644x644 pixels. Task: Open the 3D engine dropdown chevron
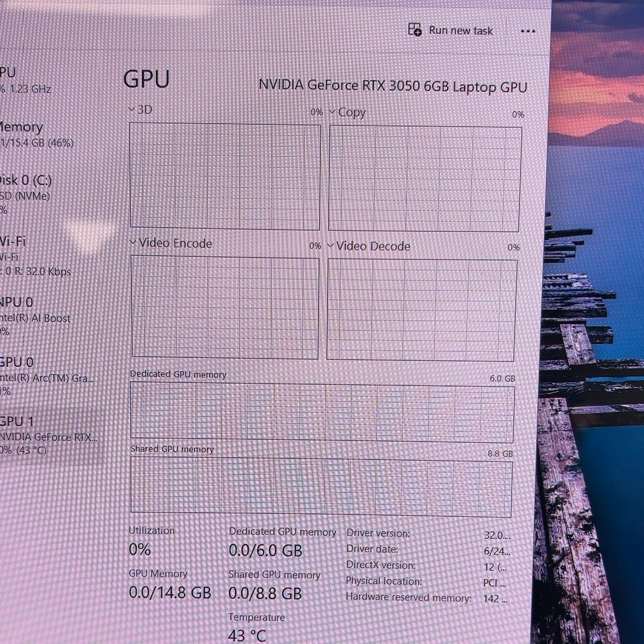coord(132,109)
